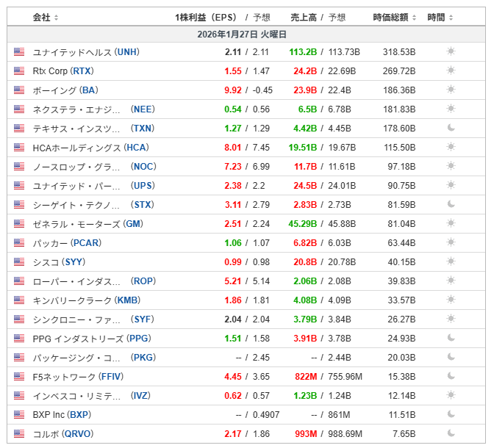Open the RTX ticker link

tap(82, 71)
